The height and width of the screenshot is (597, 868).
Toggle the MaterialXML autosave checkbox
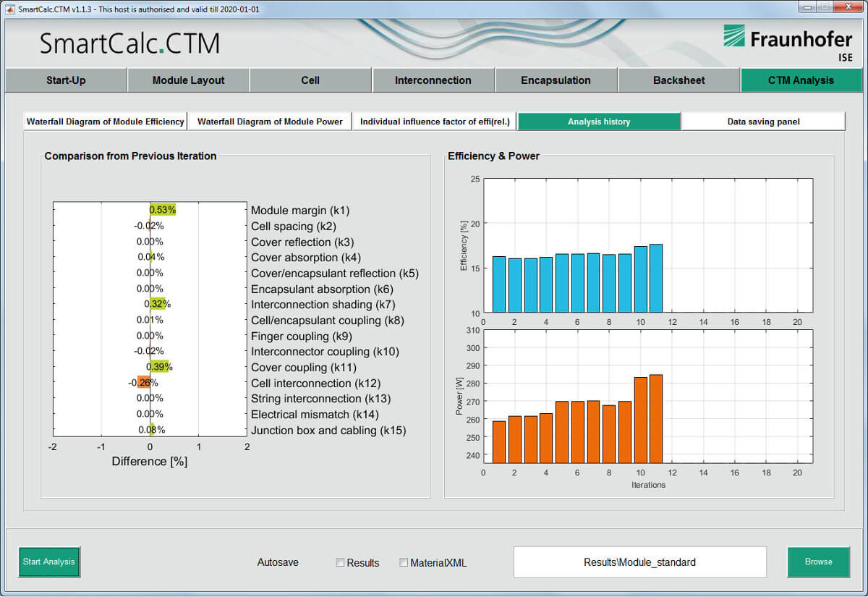(404, 562)
